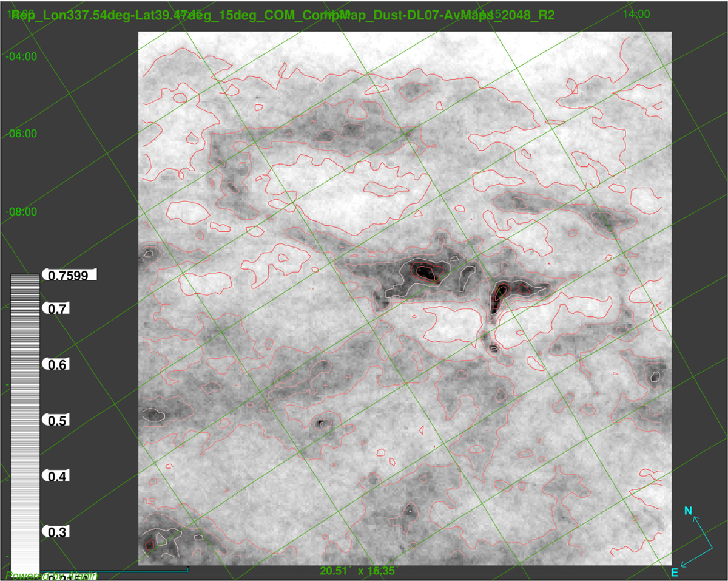Screen dimensions: 728x581
Task: Click the darkest central dust core
Action: coord(427,274)
